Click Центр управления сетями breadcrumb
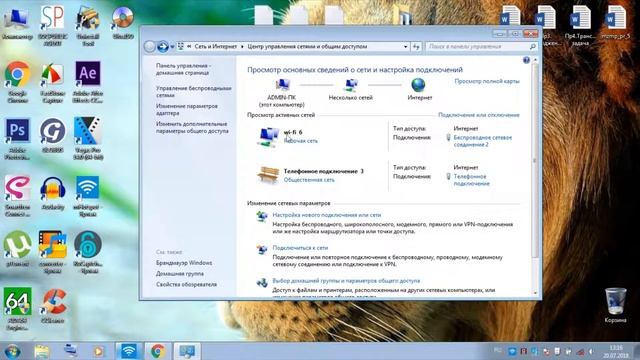 (307, 47)
